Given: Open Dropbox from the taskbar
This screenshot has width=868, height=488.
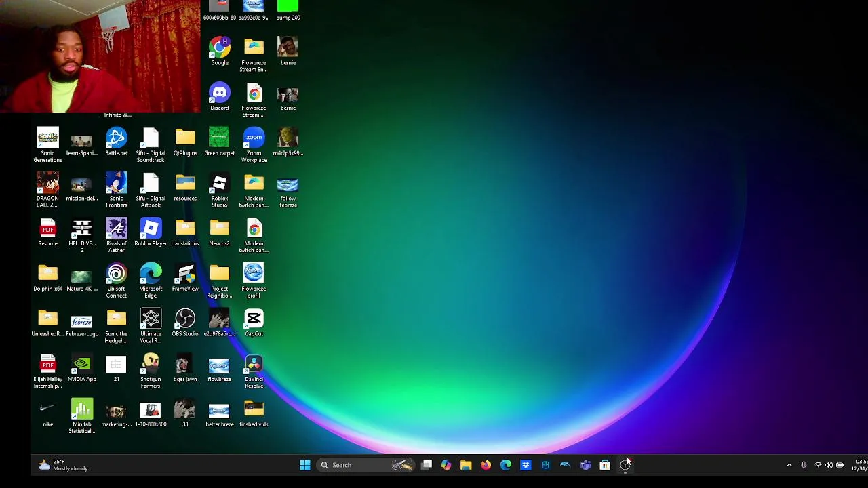Looking at the screenshot, I should coord(526,465).
